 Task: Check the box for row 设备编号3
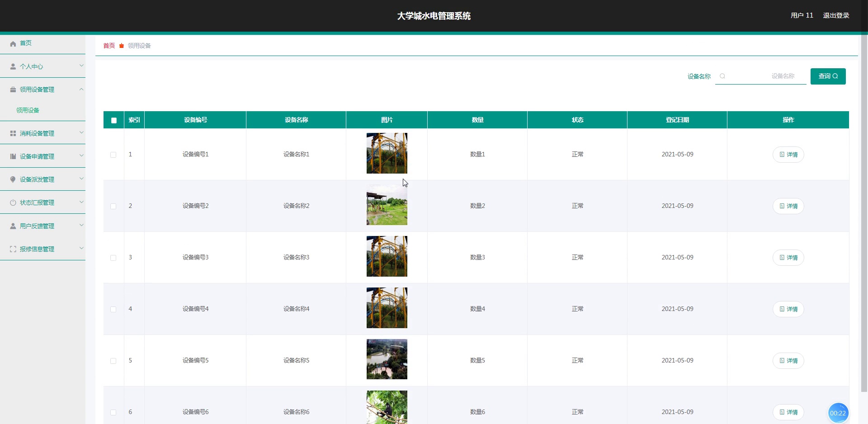(x=113, y=258)
